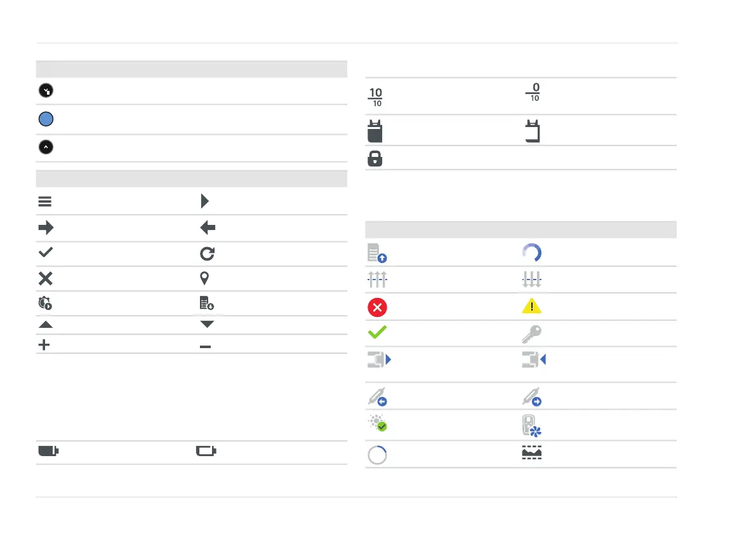Click the map location pin icon
Image resolution: width=756 pixels, height=533 pixels.
[206, 279]
